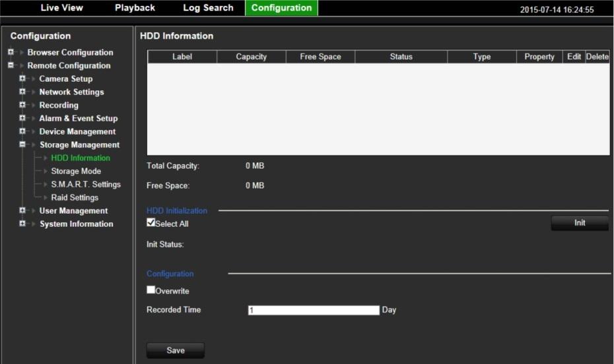The image size is (614, 364).
Task: Click the Free Space 0 MB value
Action: (x=255, y=185)
